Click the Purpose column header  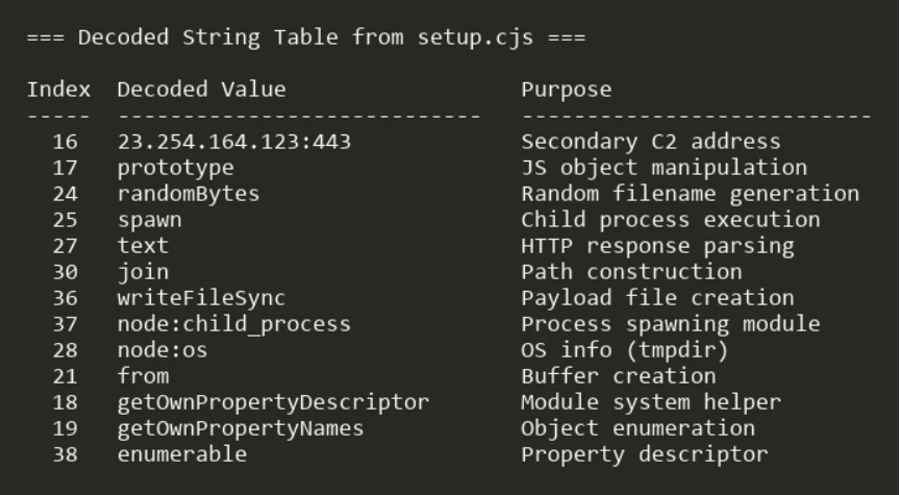pyautogui.click(x=566, y=90)
